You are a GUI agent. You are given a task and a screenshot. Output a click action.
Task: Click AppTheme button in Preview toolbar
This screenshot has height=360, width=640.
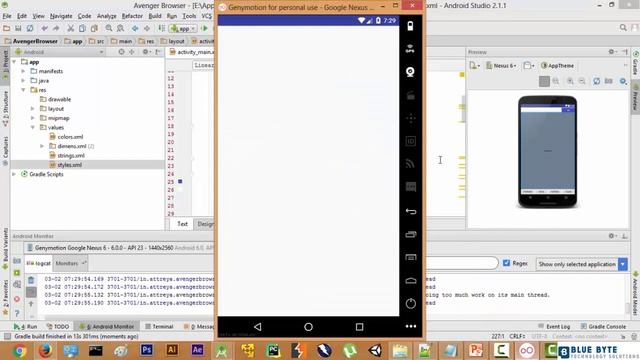click(557, 66)
